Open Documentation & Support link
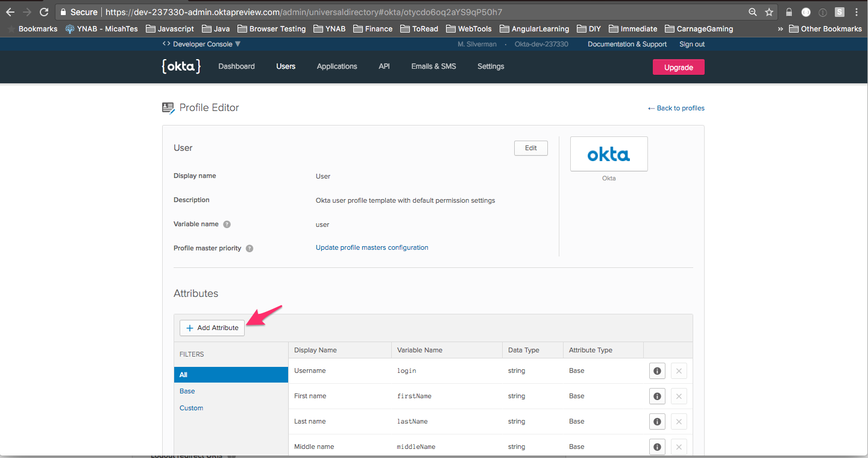The width and height of the screenshot is (868, 458). [627, 44]
